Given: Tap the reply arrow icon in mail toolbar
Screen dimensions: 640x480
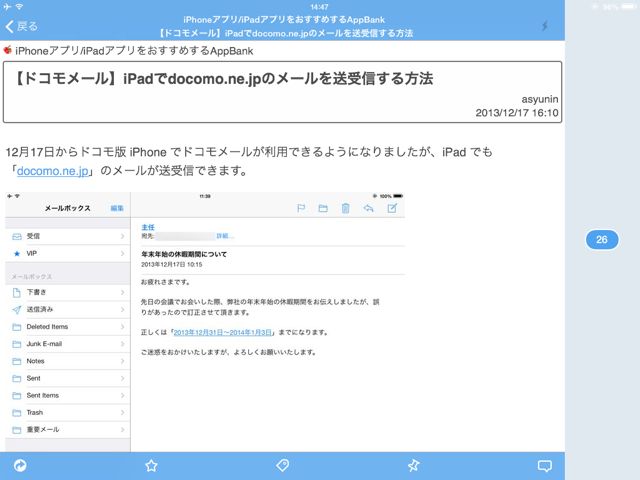Looking at the screenshot, I should coord(368,209).
